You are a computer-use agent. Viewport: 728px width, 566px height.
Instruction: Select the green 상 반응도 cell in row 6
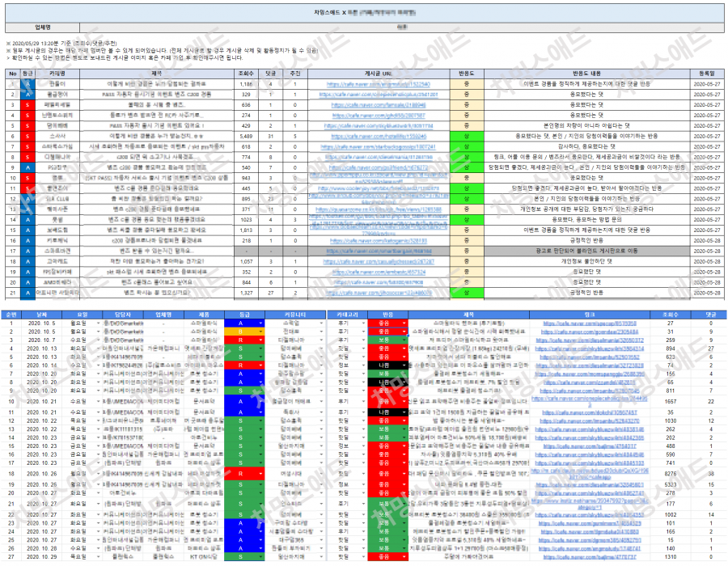tap(467, 137)
